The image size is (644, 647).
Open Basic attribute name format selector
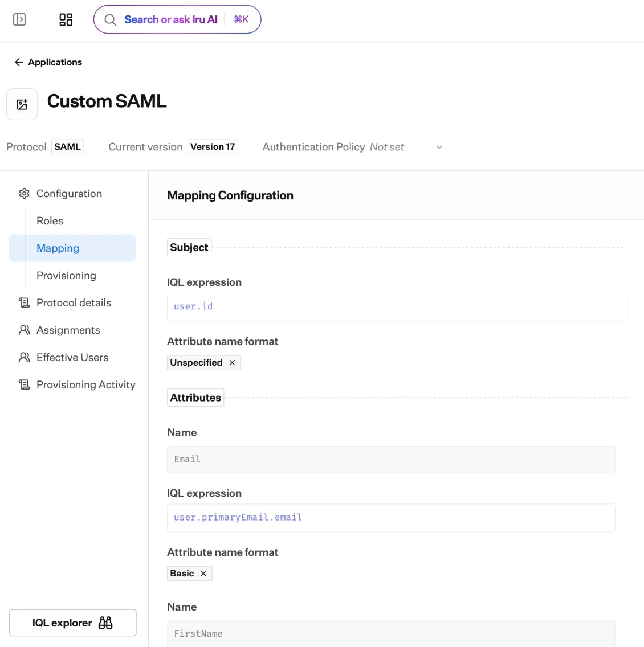(x=189, y=574)
